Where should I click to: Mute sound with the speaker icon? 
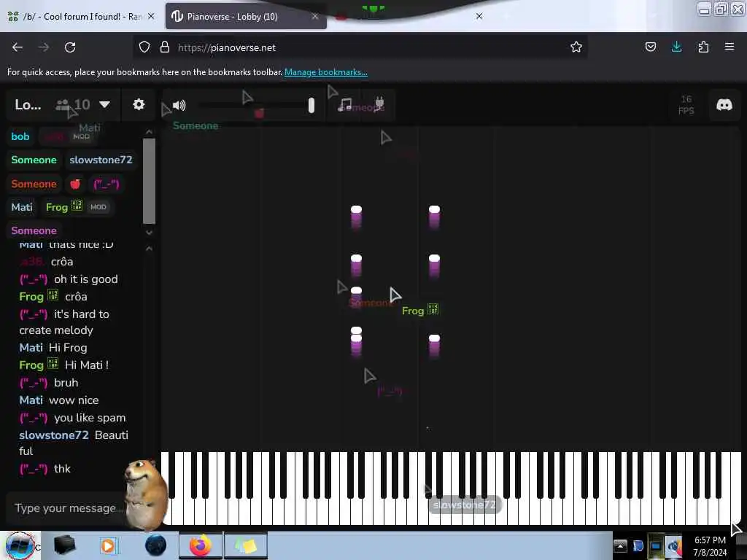click(x=179, y=105)
